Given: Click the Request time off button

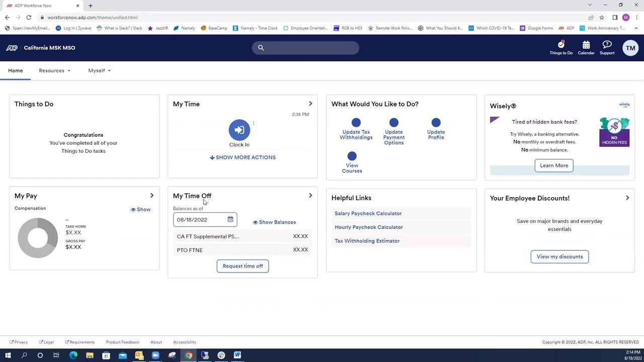Looking at the screenshot, I should point(243,266).
